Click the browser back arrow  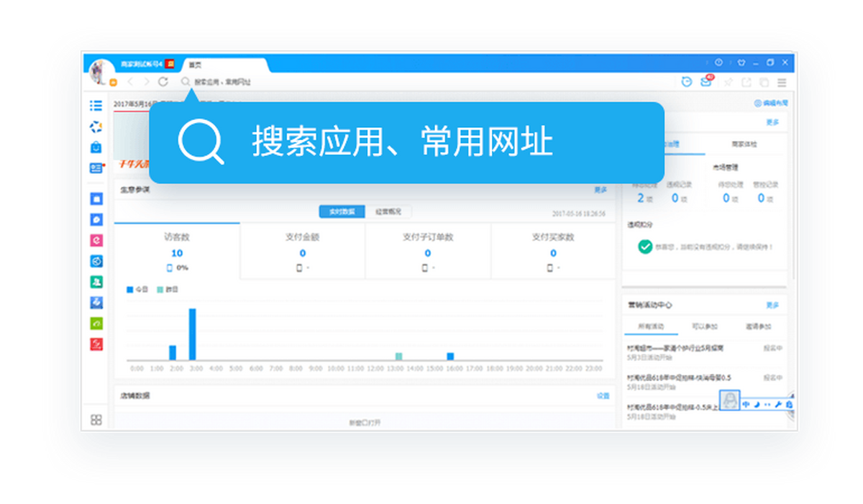pyautogui.click(x=130, y=82)
